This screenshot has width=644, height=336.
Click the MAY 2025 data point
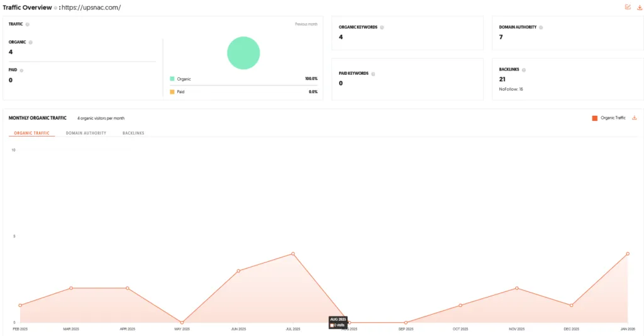point(182,322)
